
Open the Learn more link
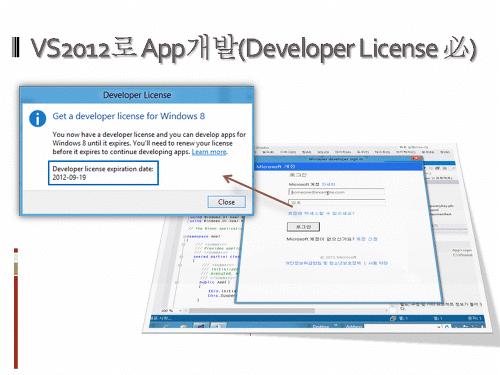tap(209, 152)
